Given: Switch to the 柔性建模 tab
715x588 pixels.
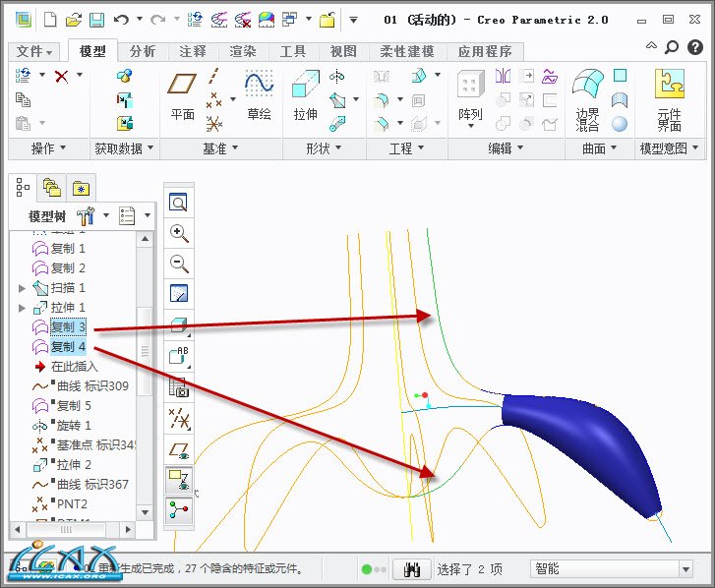Looking at the screenshot, I should point(407,51).
